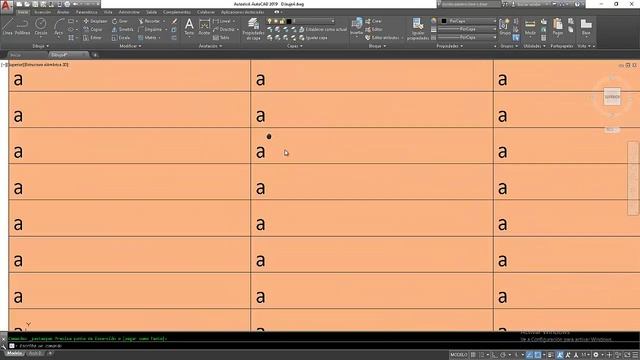Select the Acotar dimension tool
Viewport: 640px width, 360px height.
[204, 27]
